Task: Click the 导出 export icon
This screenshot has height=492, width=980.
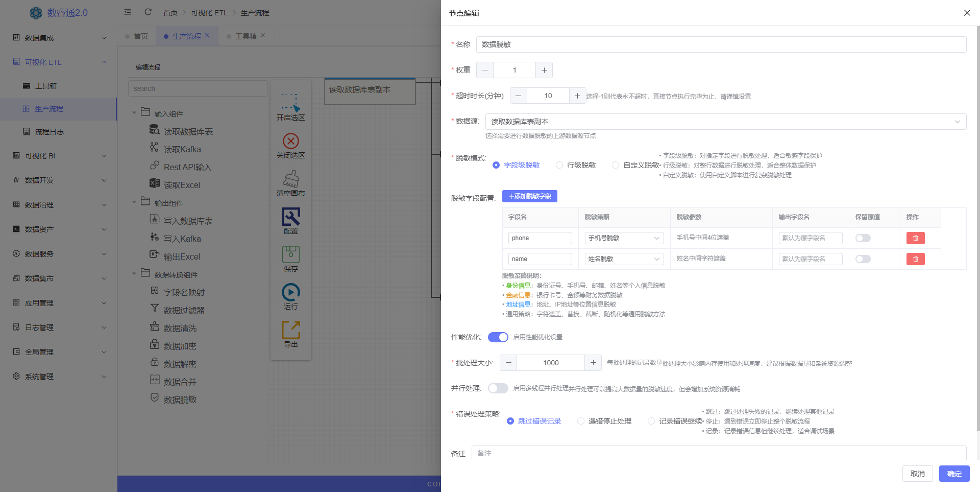Action: pos(290,330)
